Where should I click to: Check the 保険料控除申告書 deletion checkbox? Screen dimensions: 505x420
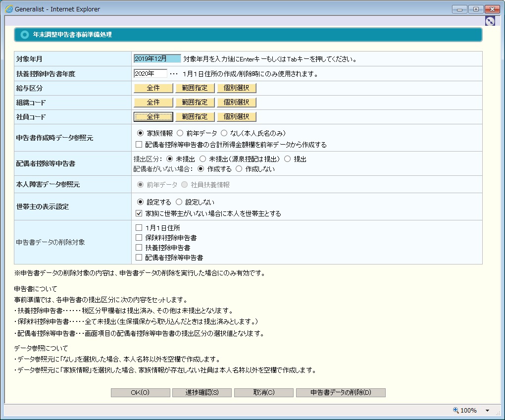(x=139, y=238)
